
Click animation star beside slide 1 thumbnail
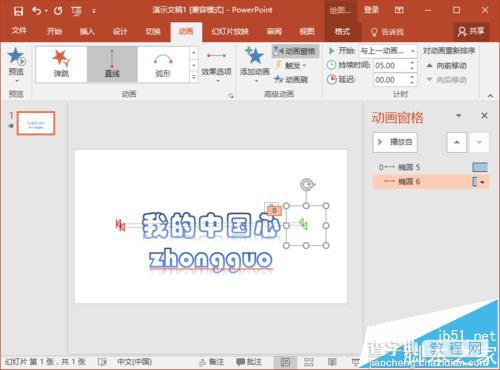pyautogui.click(x=11, y=126)
